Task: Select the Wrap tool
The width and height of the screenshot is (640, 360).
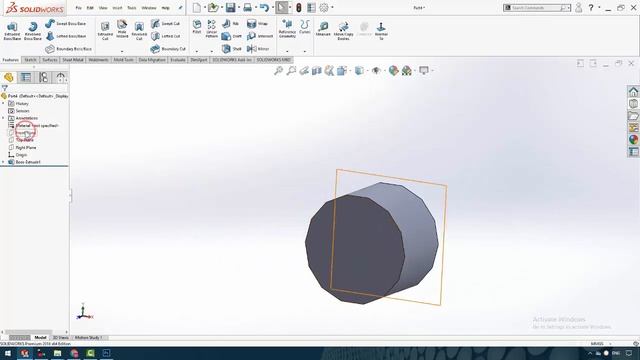Action: [258, 24]
